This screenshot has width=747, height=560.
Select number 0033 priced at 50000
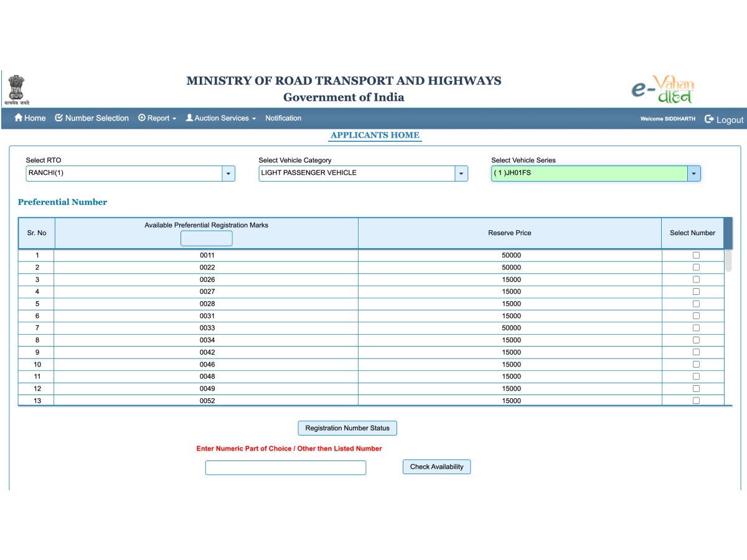(695, 328)
